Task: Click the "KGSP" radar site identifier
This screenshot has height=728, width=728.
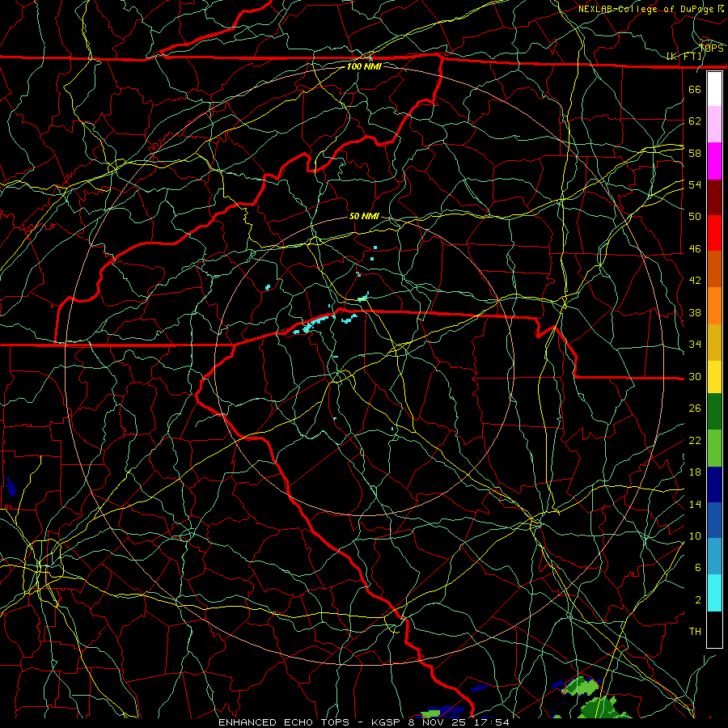Action: click(x=387, y=722)
